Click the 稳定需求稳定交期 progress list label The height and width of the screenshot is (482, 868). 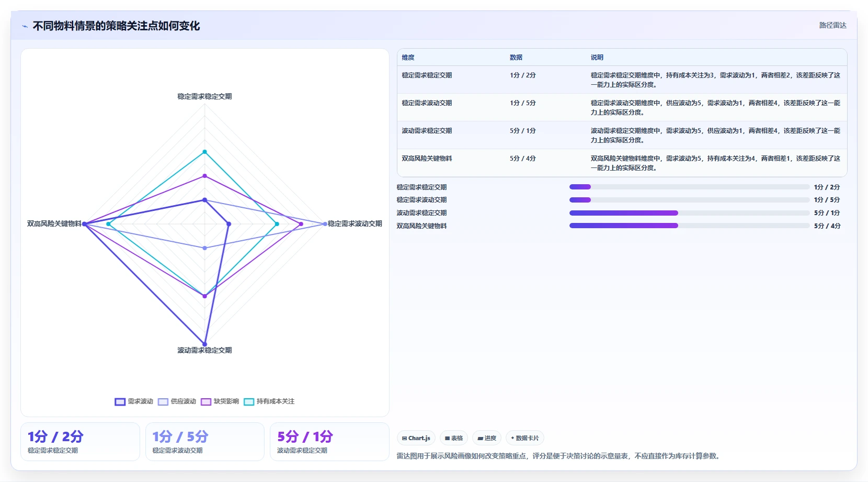click(x=421, y=187)
